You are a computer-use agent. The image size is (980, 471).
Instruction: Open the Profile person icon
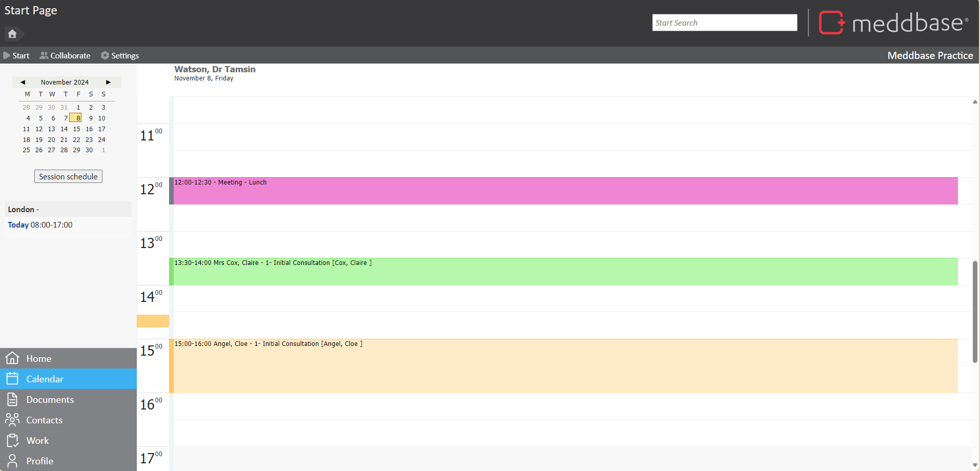click(x=12, y=461)
